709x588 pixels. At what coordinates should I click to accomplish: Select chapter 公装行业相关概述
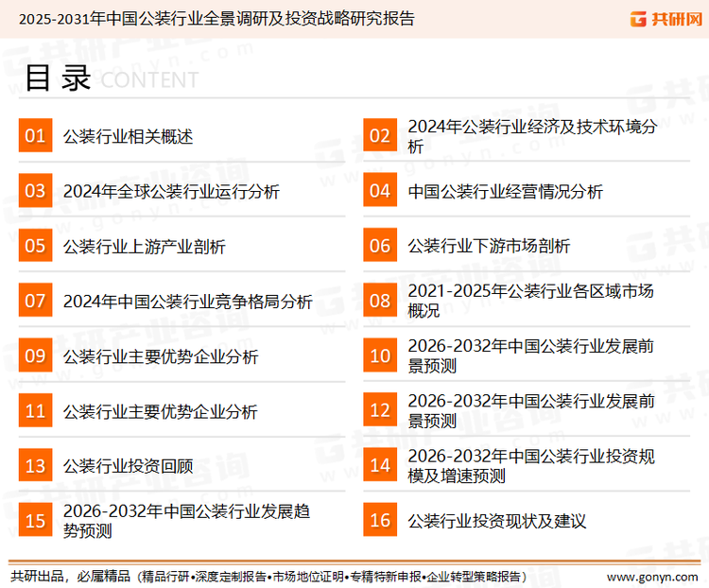click(x=128, y=136)
